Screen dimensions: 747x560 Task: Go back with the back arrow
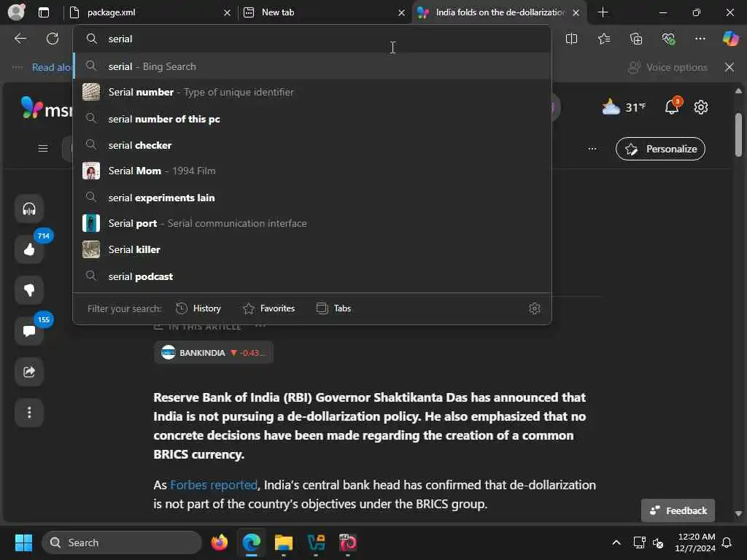coord(20,39)
